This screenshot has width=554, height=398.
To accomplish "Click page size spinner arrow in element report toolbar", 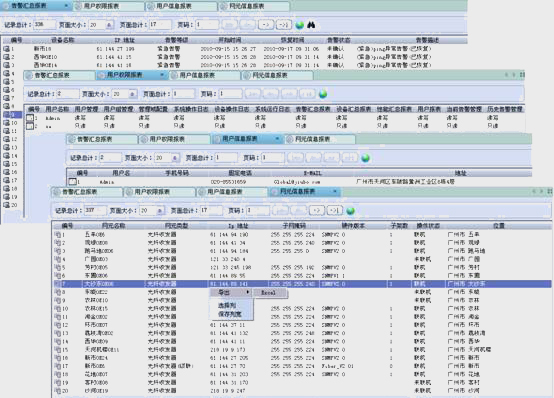I will [160, 211].
